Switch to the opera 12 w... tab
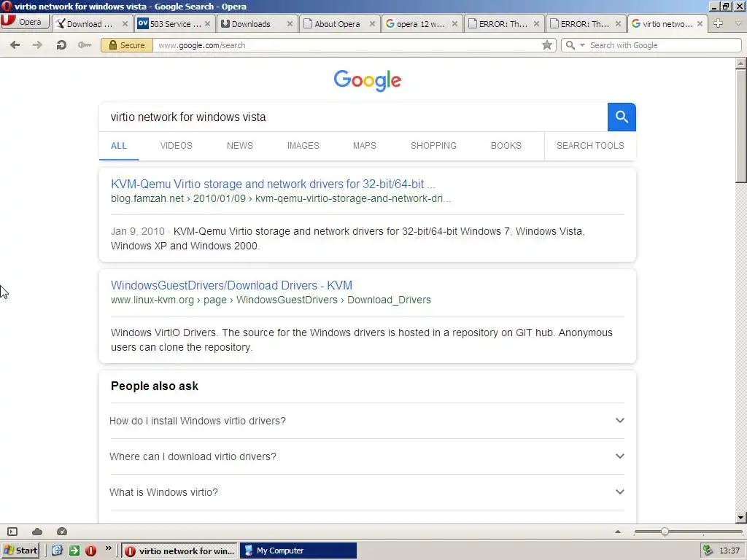The width and height of the screenshot is (747, 560). tap(421, 24)
